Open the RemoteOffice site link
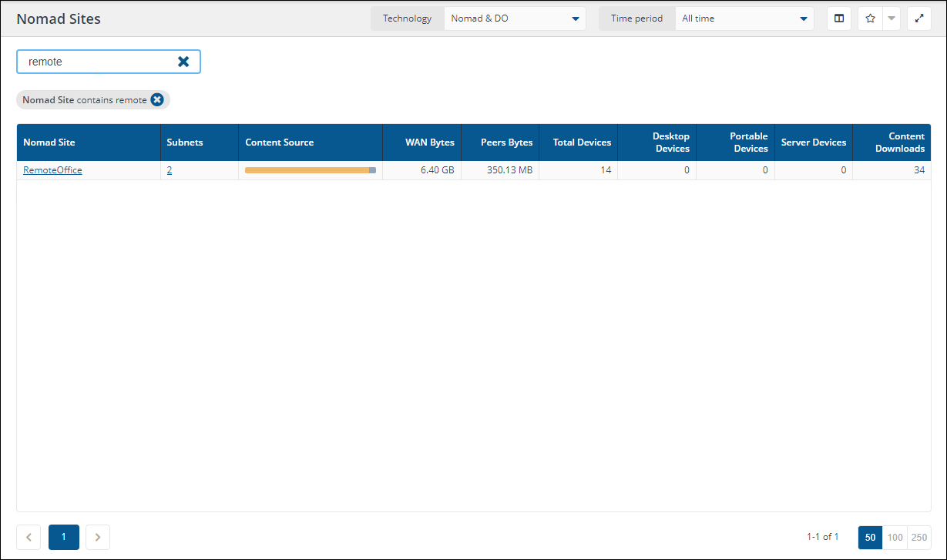Viewport: 947px width, 560px height. coord(52,170)
